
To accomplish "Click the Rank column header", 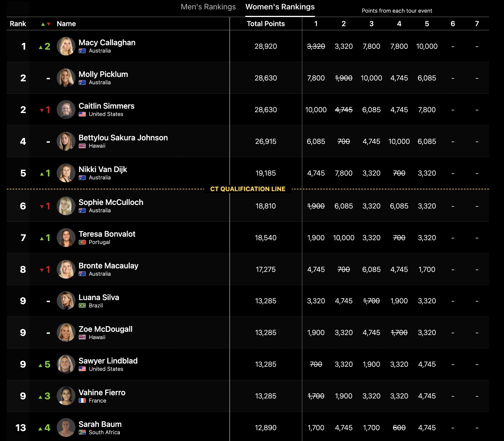I will tap(18, 24).
